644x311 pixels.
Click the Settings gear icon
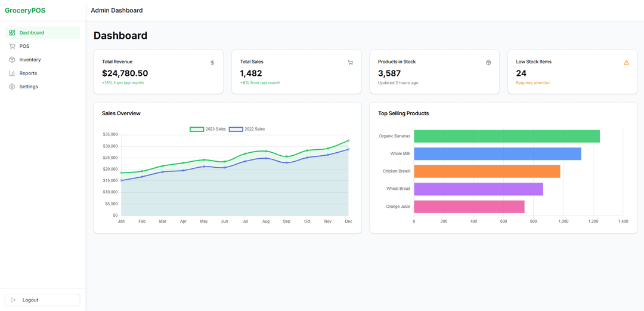pyautogui.click(x=13, y=87)
